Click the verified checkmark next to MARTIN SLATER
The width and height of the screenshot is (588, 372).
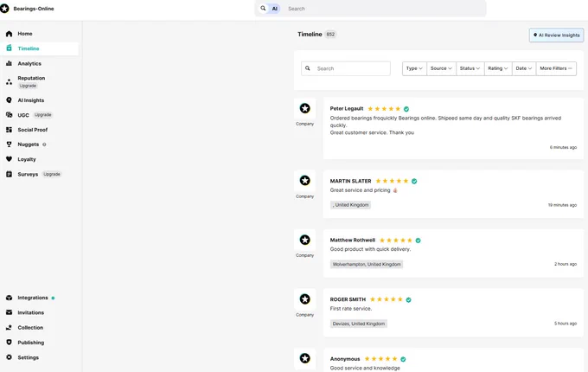414,181
